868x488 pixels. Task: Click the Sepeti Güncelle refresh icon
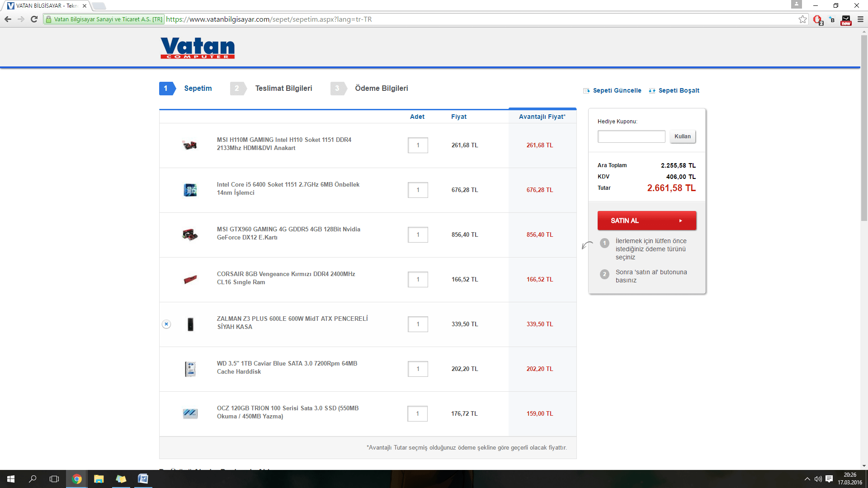[x=587, y=91]
